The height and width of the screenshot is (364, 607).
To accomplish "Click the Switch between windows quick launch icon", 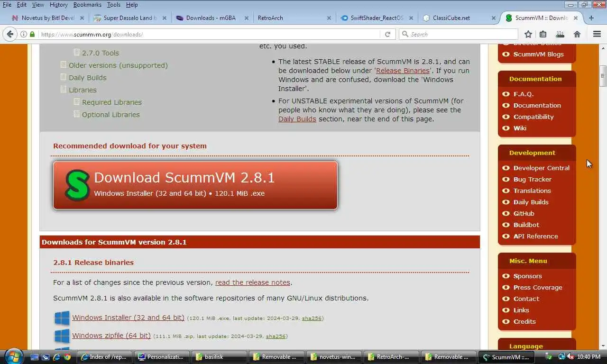I will pyautogui.click(x=46, y=356).
